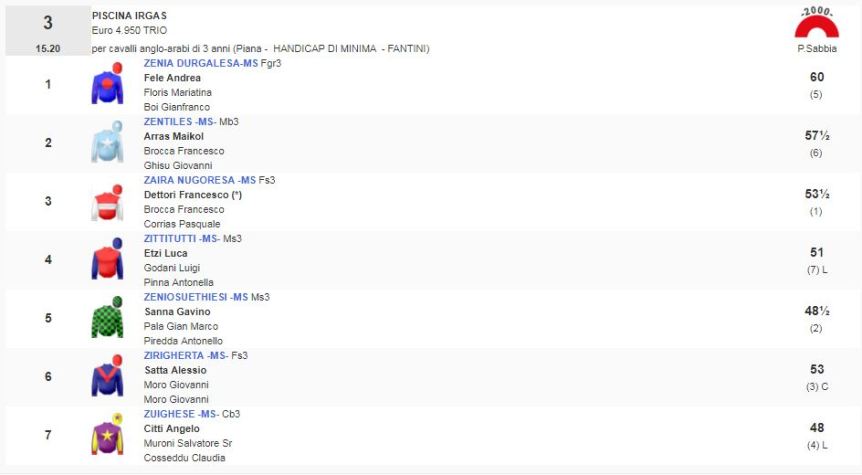Screen dimensions: 862x475
Task: Click the blue jockey silk with red cap for Zenia Durgalesa
Action: pos(107,84)
